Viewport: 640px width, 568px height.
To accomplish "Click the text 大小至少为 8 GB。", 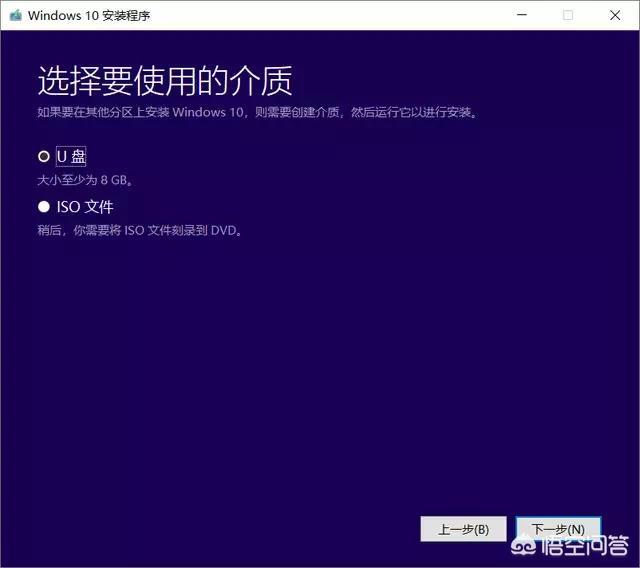I will 85,180.
